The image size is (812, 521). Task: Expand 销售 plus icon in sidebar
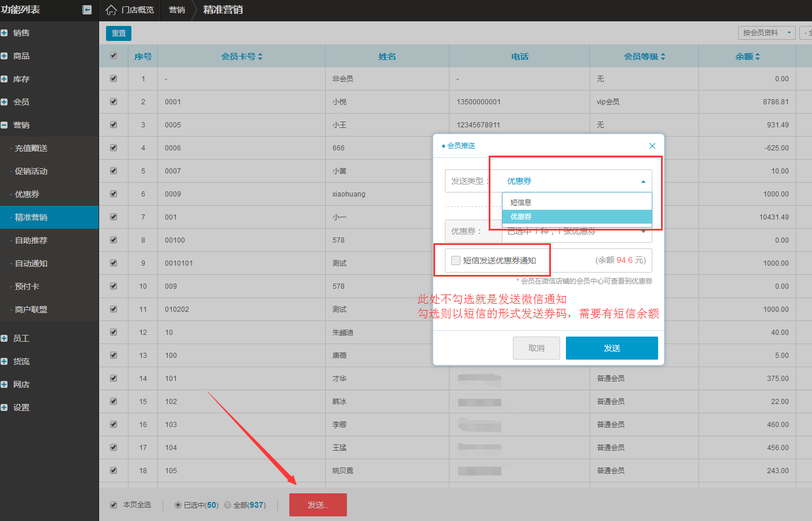click(4, 33)
